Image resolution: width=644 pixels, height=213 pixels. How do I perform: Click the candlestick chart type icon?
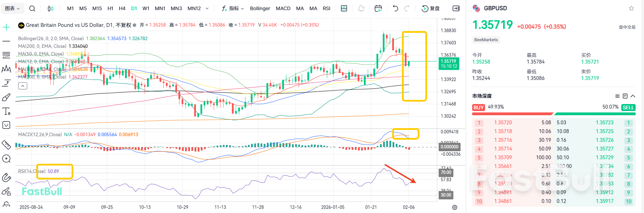click(51, 8)
